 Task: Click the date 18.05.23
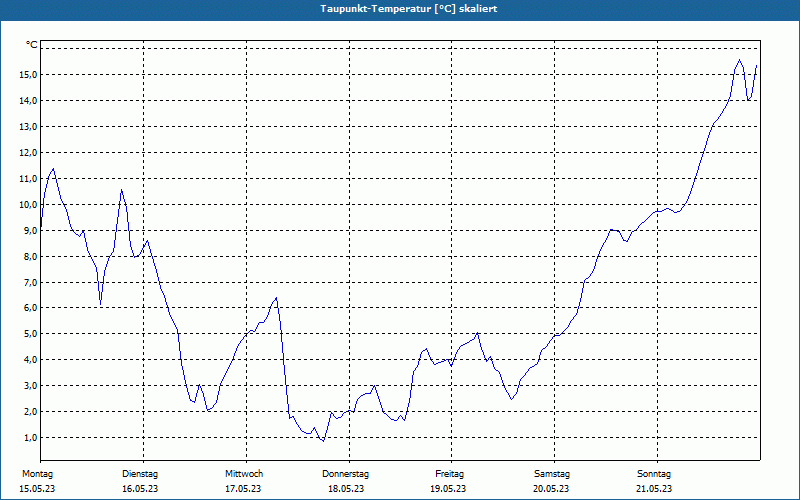click(x=346, y=489)
